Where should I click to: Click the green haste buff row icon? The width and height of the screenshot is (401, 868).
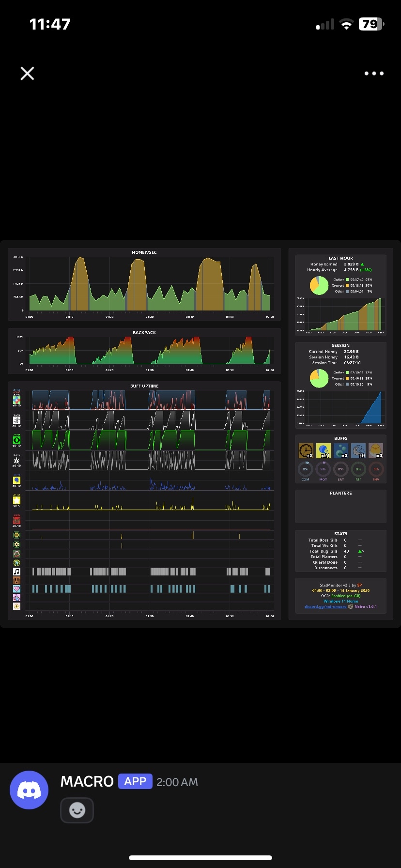pyautogui.click(x=16, y=440)
